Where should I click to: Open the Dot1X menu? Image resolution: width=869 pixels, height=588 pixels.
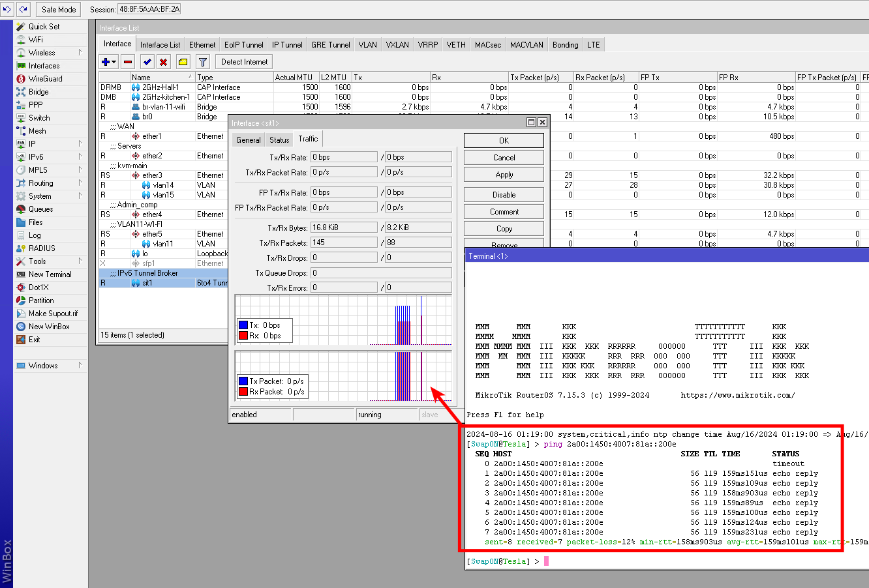click(x=38, y=287)
